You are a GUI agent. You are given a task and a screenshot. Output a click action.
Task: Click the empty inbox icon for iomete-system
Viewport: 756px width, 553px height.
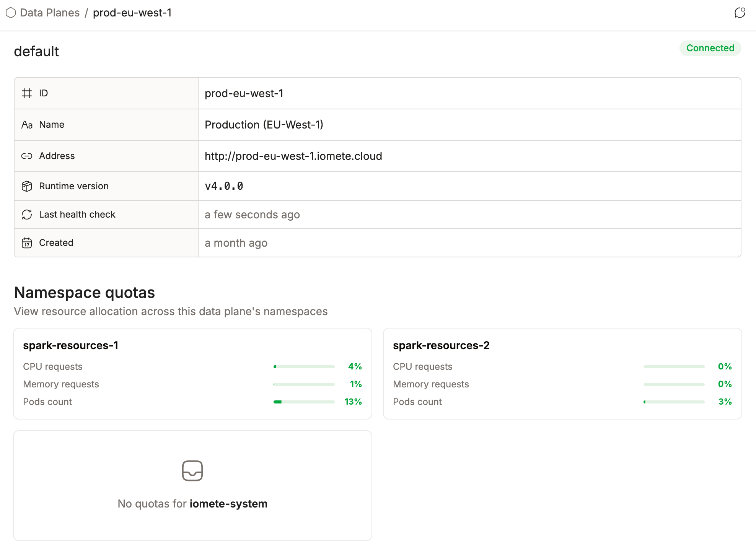point(192,471)
